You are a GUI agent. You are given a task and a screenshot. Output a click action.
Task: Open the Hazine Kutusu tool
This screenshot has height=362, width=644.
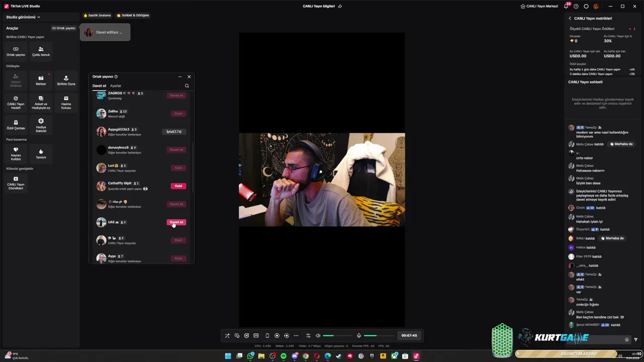66,103
